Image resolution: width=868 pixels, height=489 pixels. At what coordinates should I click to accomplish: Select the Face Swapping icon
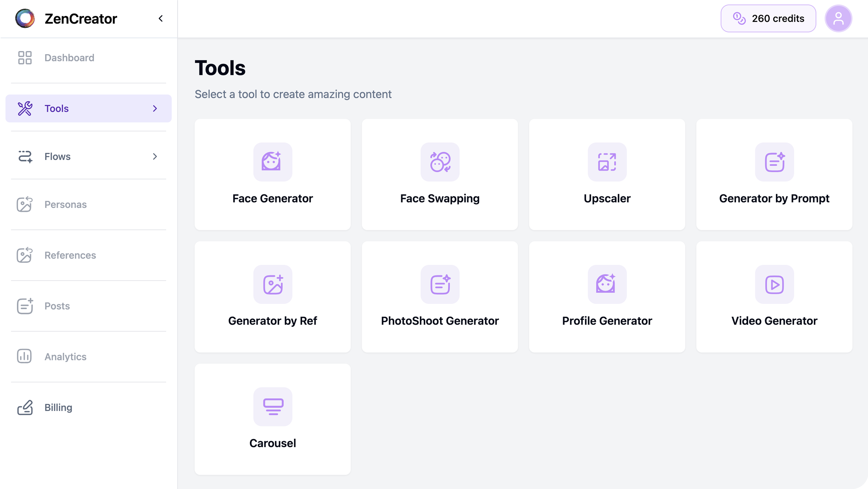[440, 162]
